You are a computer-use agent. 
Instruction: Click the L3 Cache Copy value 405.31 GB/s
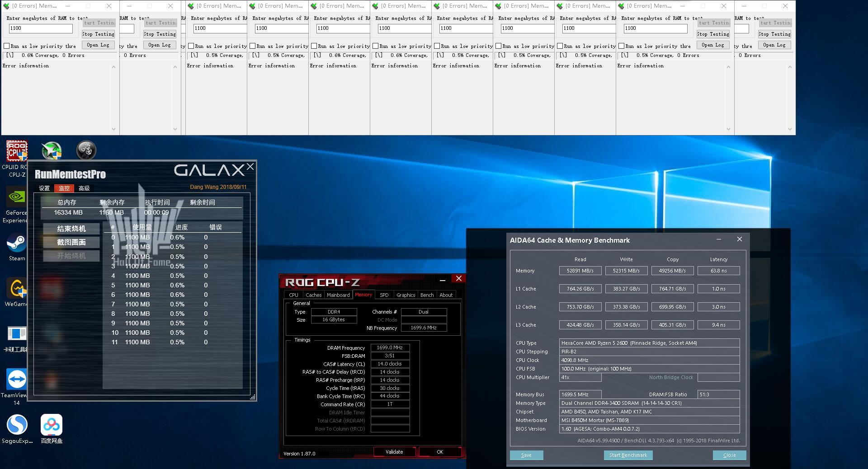(x=672, y=325)
